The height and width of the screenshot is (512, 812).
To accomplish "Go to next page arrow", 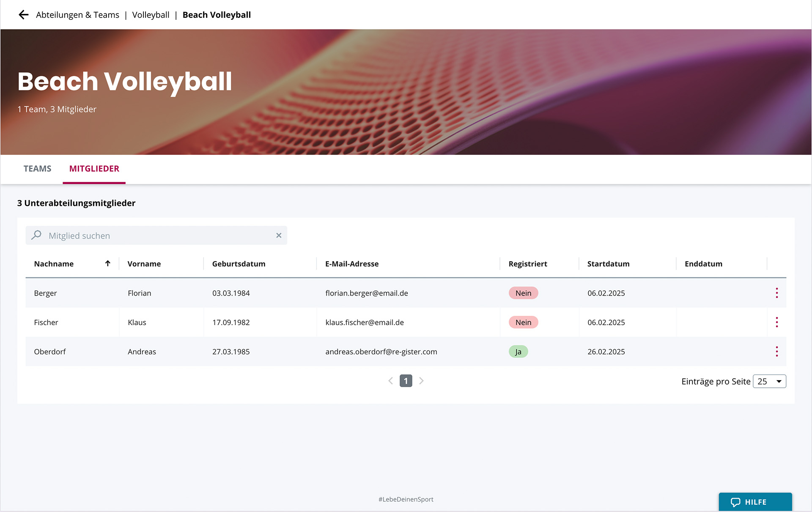I will pyautogui.click(x=421, y=381).
